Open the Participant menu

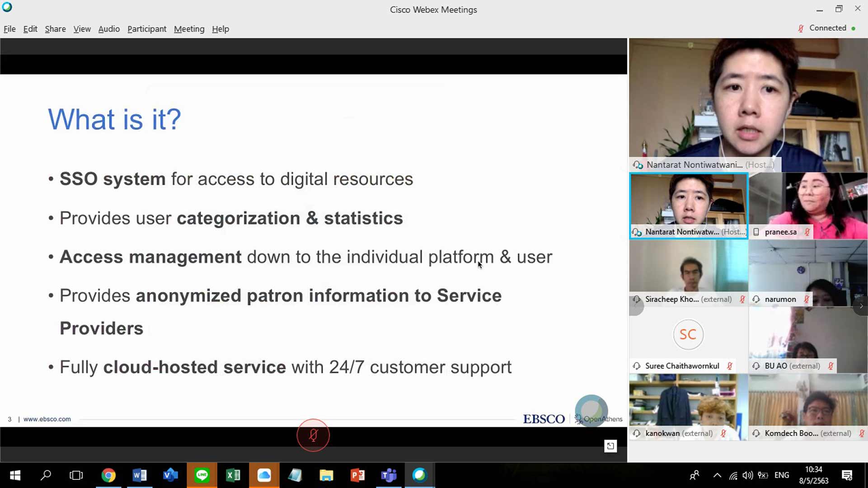(x=147, y=29)
